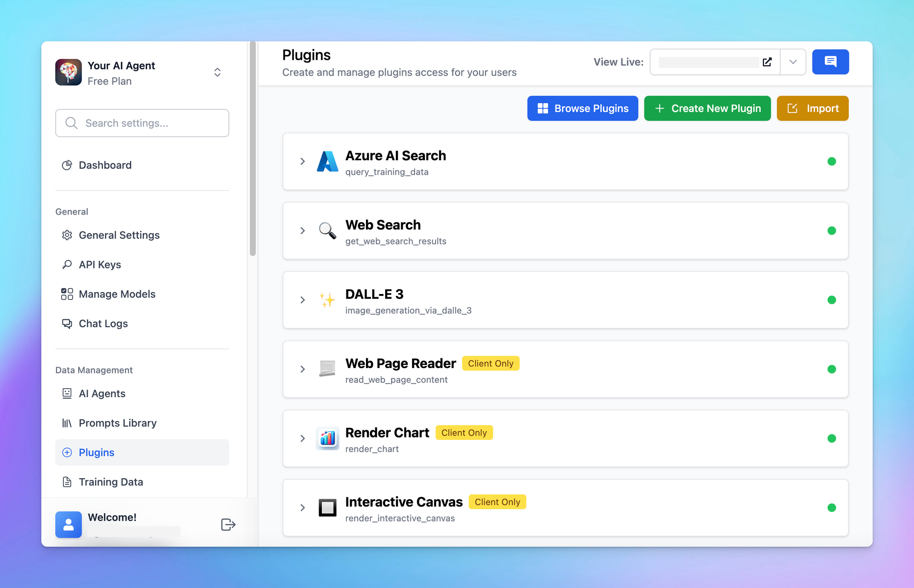Expand the Web Search plugin row
This screenshot has width=914, height=588.
(x=303, y=231)
